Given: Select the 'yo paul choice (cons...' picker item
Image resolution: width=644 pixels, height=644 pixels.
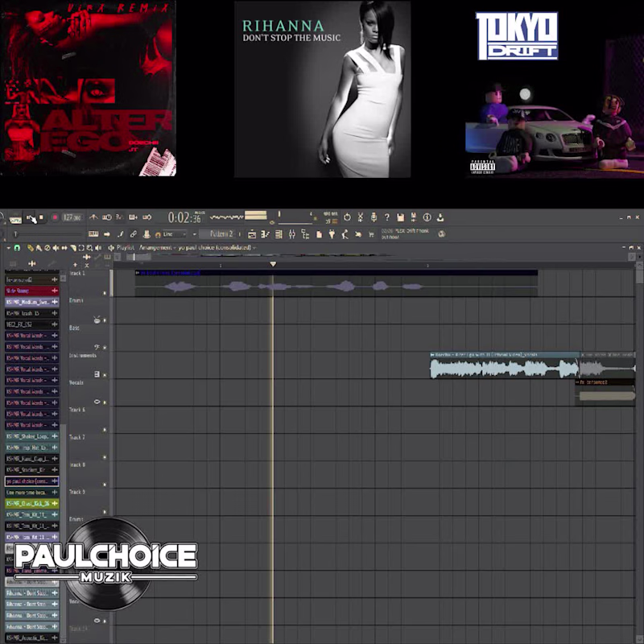Looking at the screenshot, I should [x=32, y=481].
